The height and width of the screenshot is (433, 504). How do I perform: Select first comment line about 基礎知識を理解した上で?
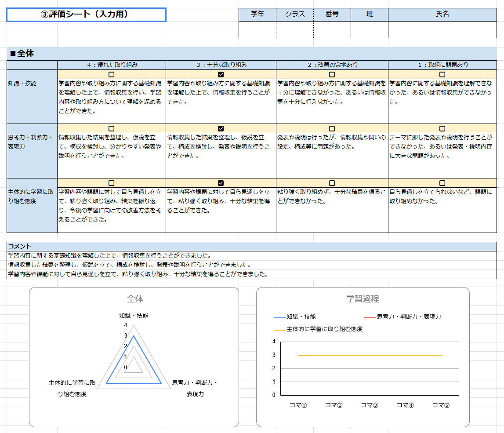tap(252, 256)
